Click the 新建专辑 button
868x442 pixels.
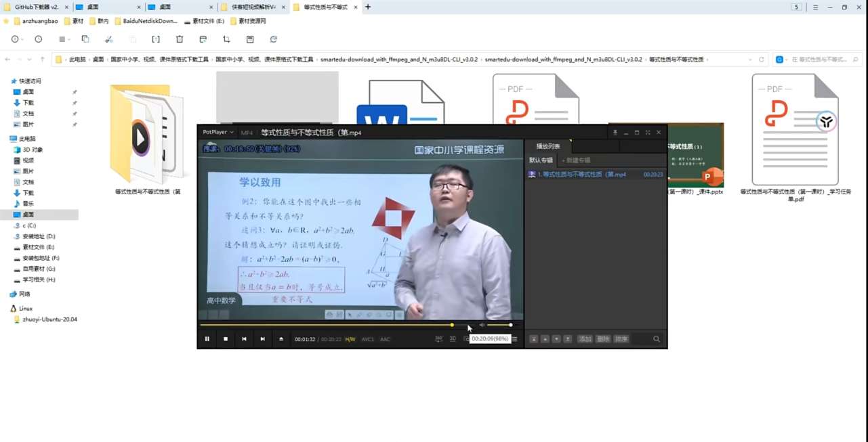click(x=577, y=160)
